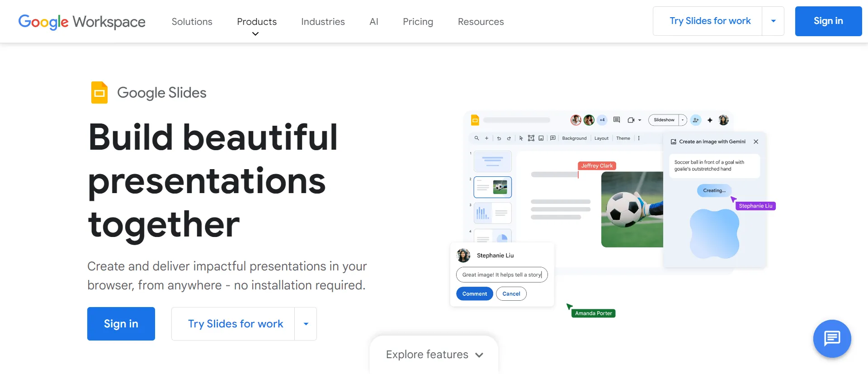This screenshot has height=374, width=868.
Task: Open hero Try Slides dropdown arrow
Action: click(x=306, y=324)
